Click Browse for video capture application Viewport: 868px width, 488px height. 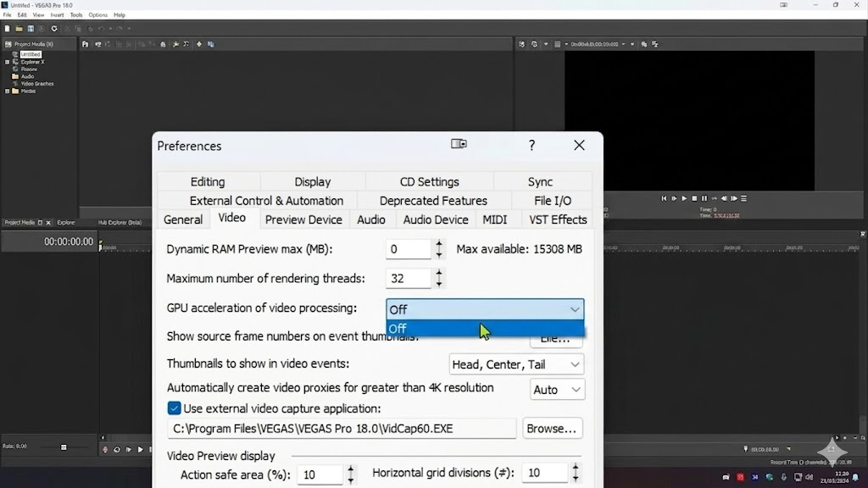552,429
